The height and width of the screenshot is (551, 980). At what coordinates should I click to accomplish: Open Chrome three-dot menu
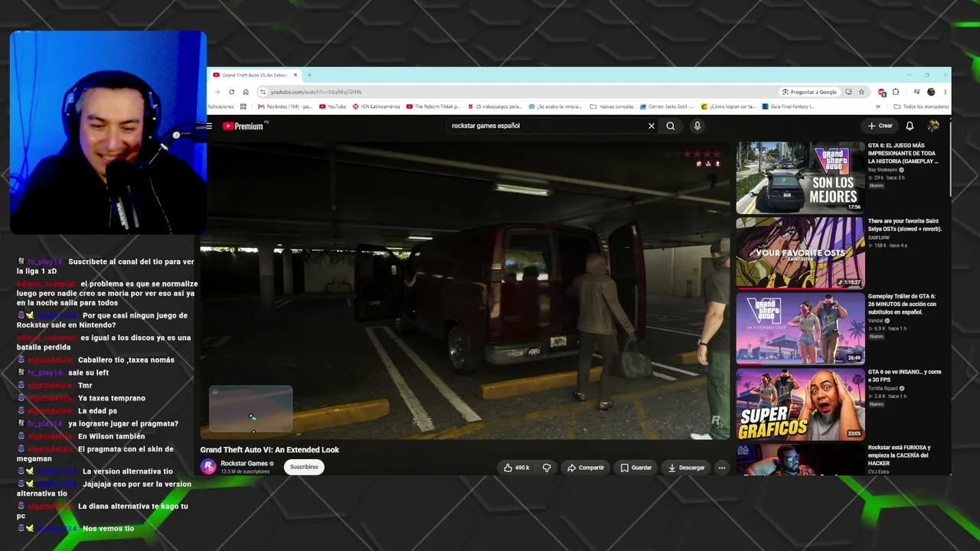946,92
